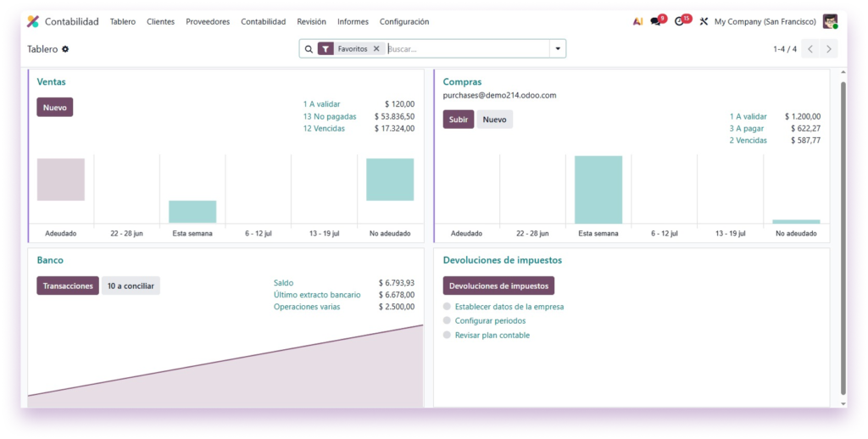The height and width of the screenshot is (439, 868).
Task: Go to previous page arrow
Action: [x=810, y=48]
